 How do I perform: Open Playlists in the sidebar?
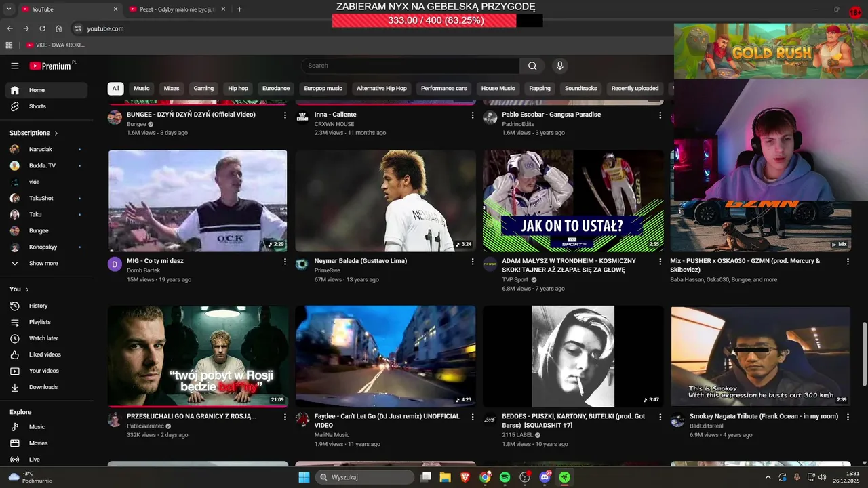(46, 322)
